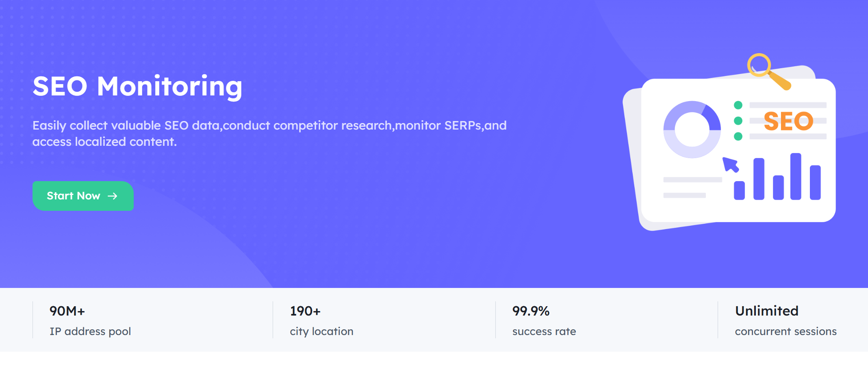Click the top green bullet dot
The image size is (868, 385).
click(x=738, y=105)
